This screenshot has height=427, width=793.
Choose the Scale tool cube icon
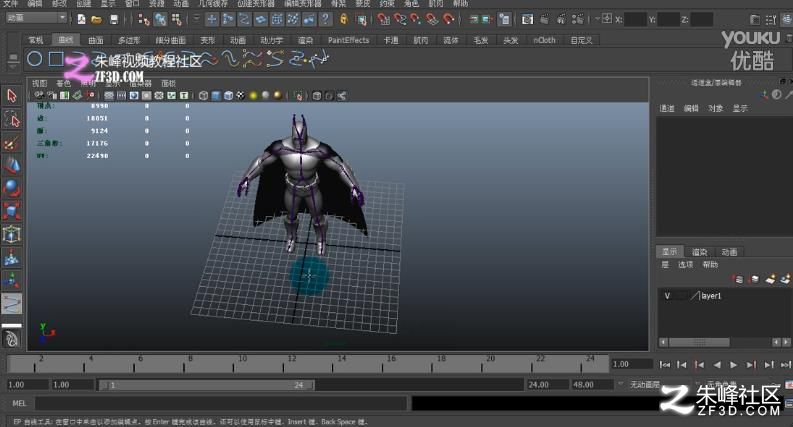(12, 211)
